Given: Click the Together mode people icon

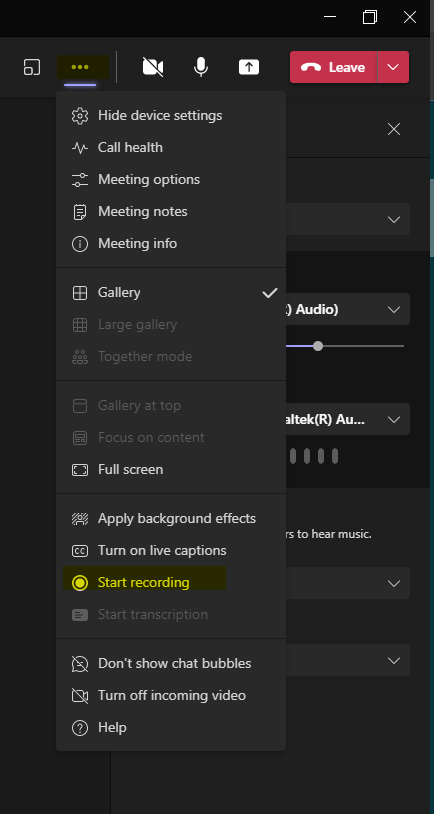Looking at the screenshot, I should tap(80, 357).
